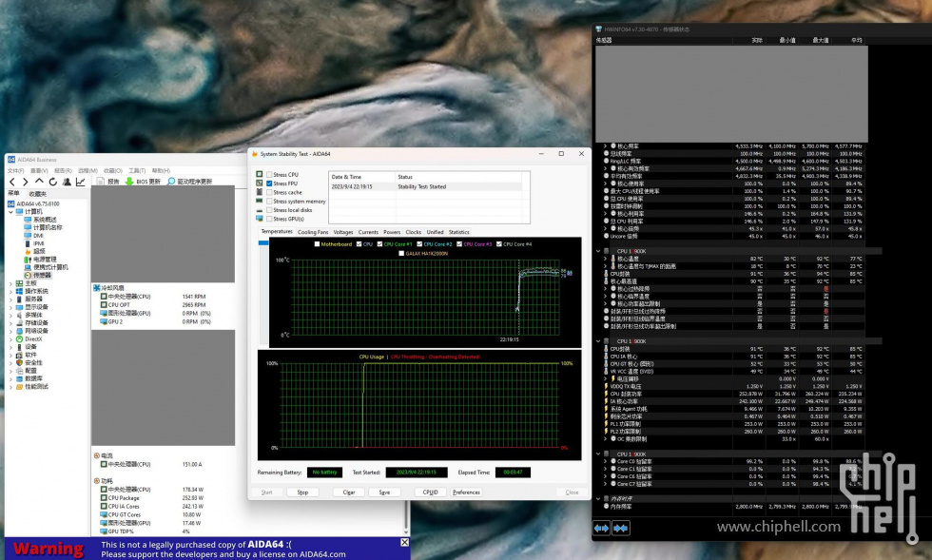Click the up-level arrow in AIDA64
The image size is (932, 560).
point(39,182)
